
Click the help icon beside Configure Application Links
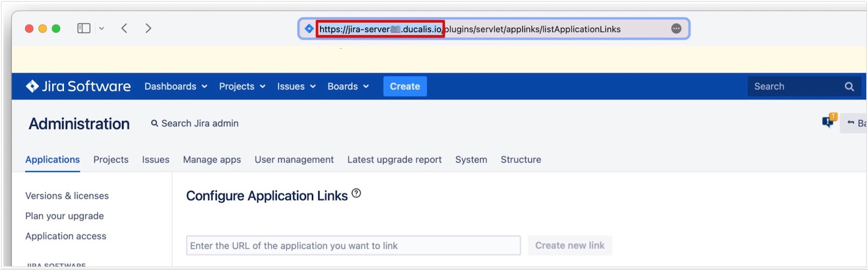pyautogui.click(x=356, y=193)
